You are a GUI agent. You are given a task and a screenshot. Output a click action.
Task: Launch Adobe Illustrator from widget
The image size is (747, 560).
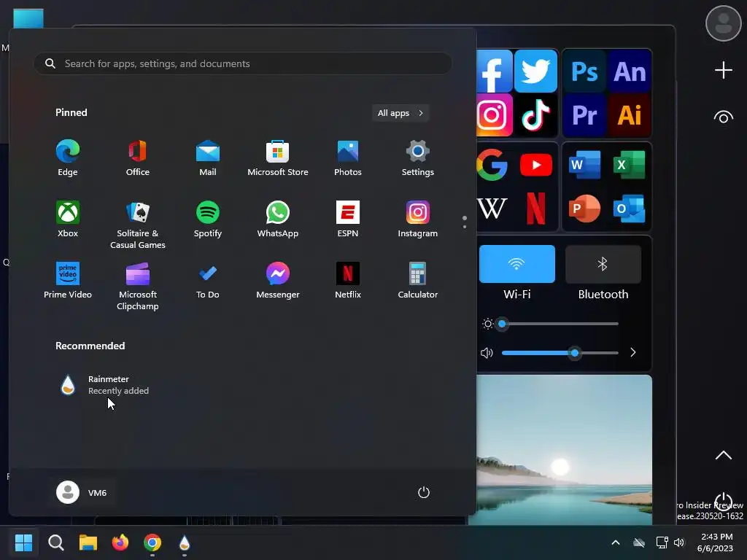click(x=630, y=114)
